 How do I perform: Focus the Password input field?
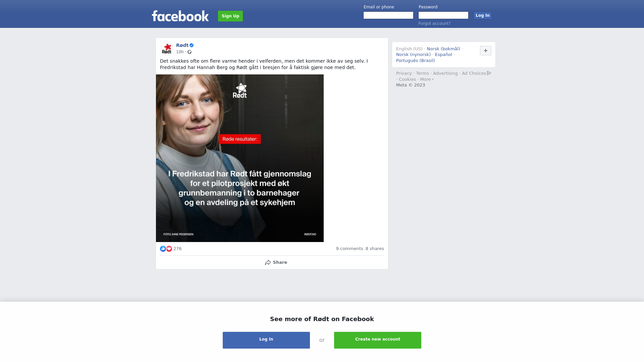[443, 15]
